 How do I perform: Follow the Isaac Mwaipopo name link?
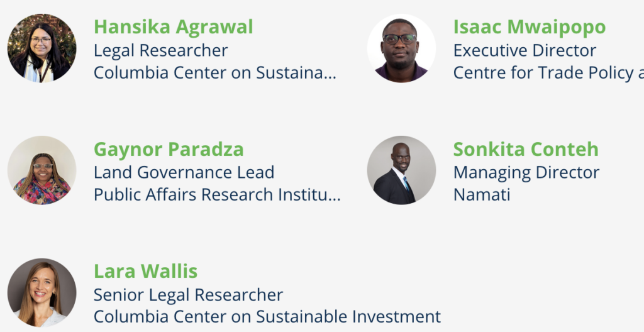click(530, 27)
